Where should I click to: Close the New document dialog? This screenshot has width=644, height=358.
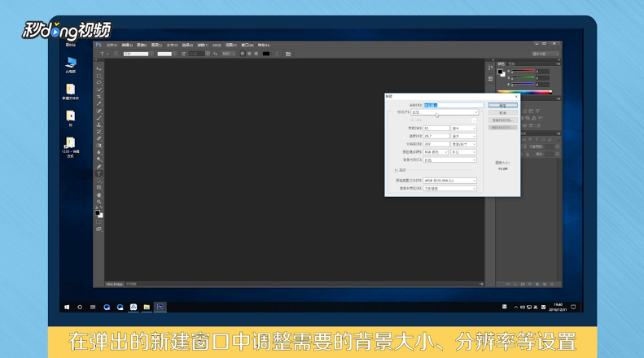(516, 97)
